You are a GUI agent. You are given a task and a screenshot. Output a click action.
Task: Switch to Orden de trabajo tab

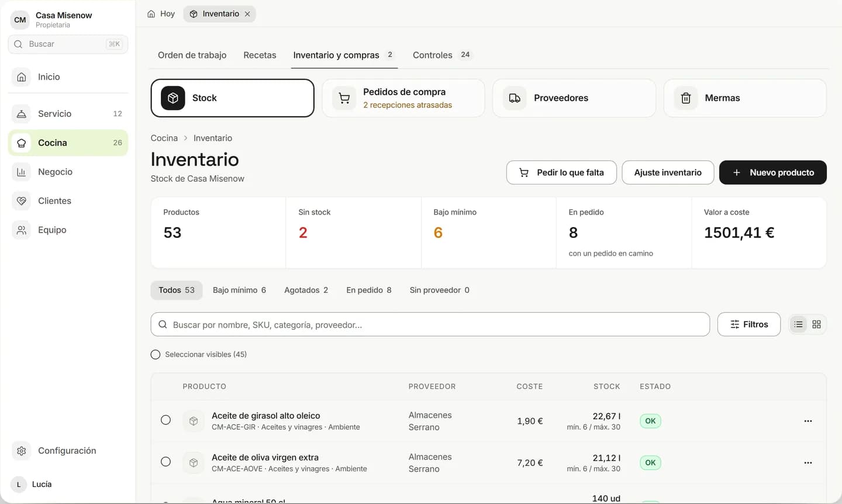pos(192,55)
